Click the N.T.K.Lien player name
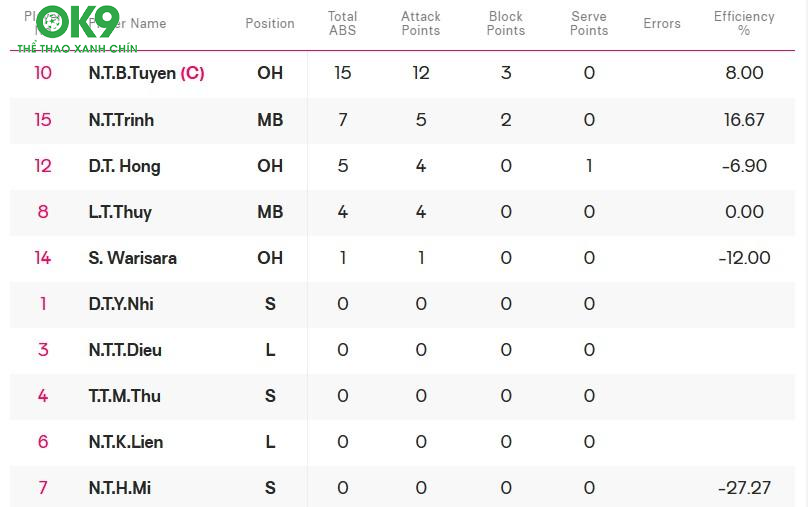 tap(126, 442)
